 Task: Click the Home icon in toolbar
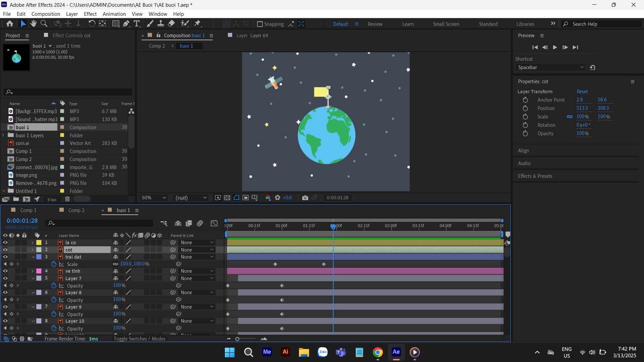(10, 23)
